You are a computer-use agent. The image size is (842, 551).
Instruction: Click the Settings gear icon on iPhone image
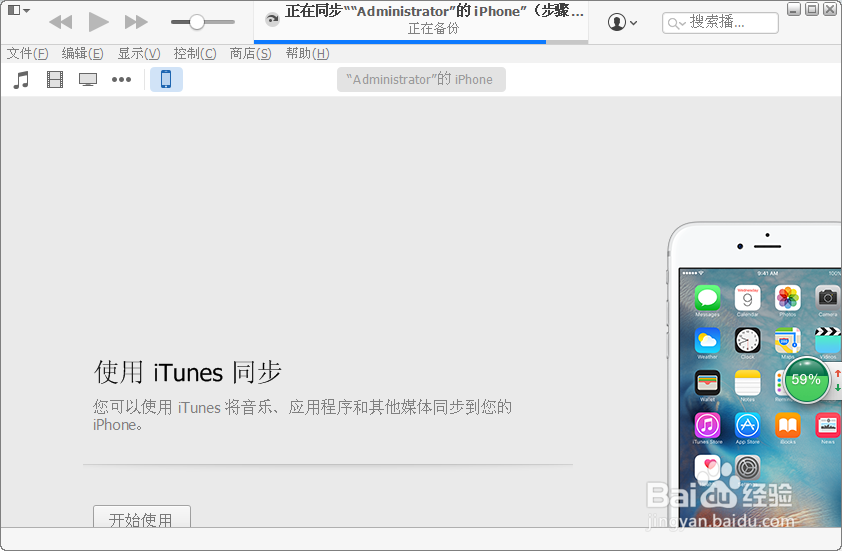747,467
